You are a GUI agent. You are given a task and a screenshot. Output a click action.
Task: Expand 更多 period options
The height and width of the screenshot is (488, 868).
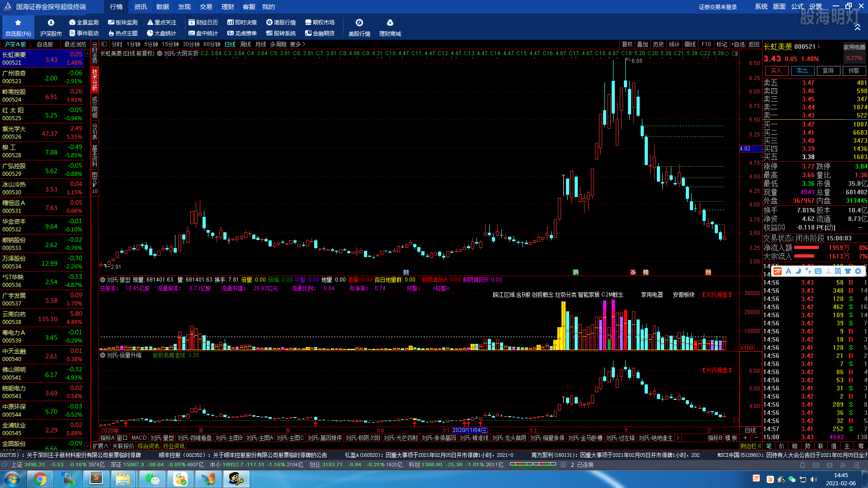coord(298,44)
